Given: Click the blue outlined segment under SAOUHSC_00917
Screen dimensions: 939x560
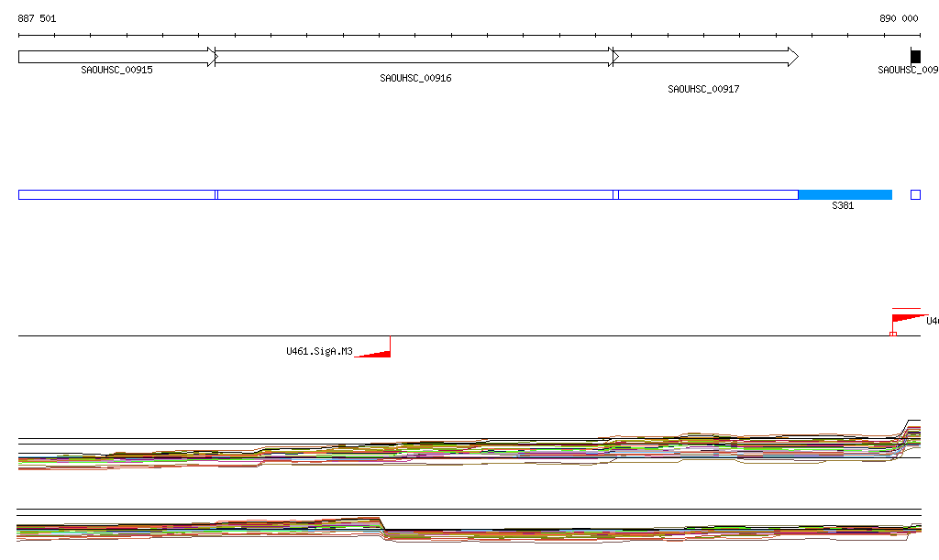Looking at the screenshot, I should pyautogui.click(x=708, y=194).
